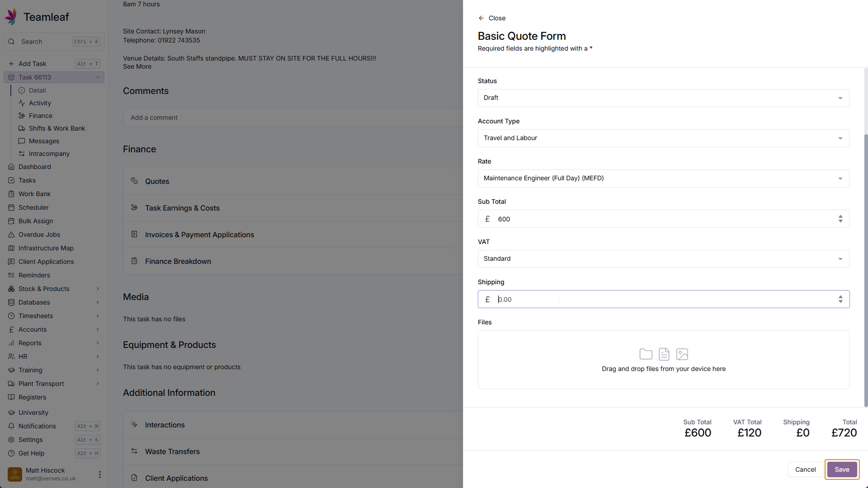
Task: Click the Sub Total stepper arrows
Action: point(840,219)
